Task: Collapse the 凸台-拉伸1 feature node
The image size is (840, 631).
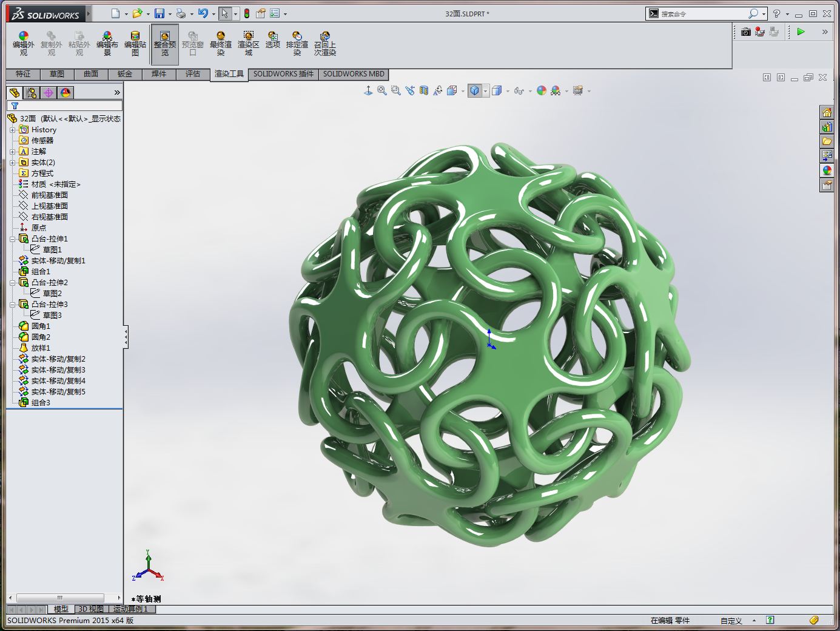Action: [x=12, y=239]
